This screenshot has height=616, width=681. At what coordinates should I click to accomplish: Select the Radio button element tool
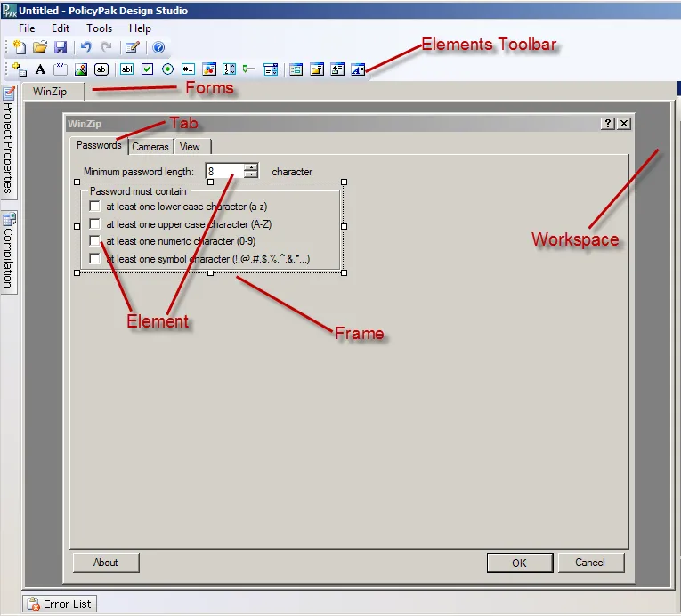tap(167, 69)
